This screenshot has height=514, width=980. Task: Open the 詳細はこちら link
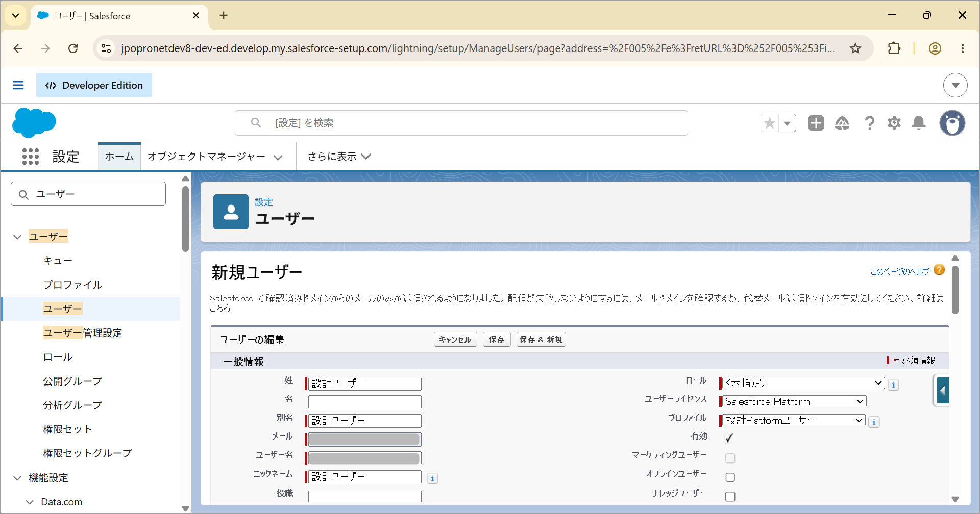pyautogui.click(x=930, y=298)
